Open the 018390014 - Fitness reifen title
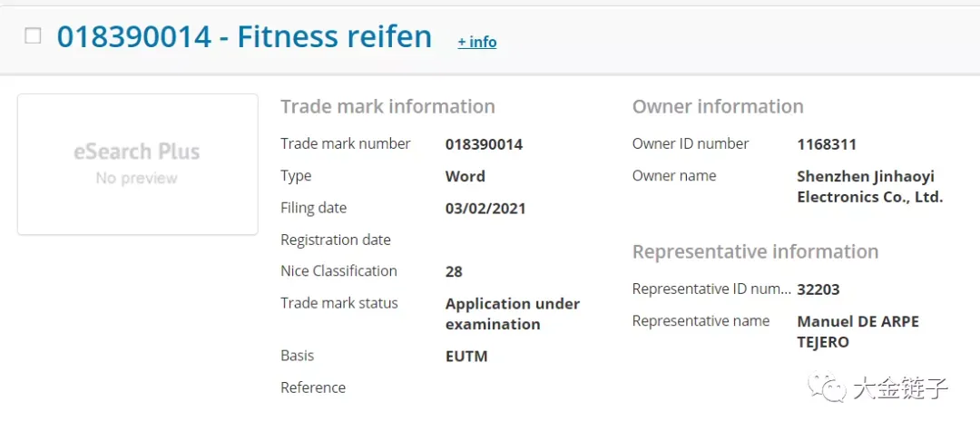Viewport: 980px width, 431px height. [x=244, y=37]
